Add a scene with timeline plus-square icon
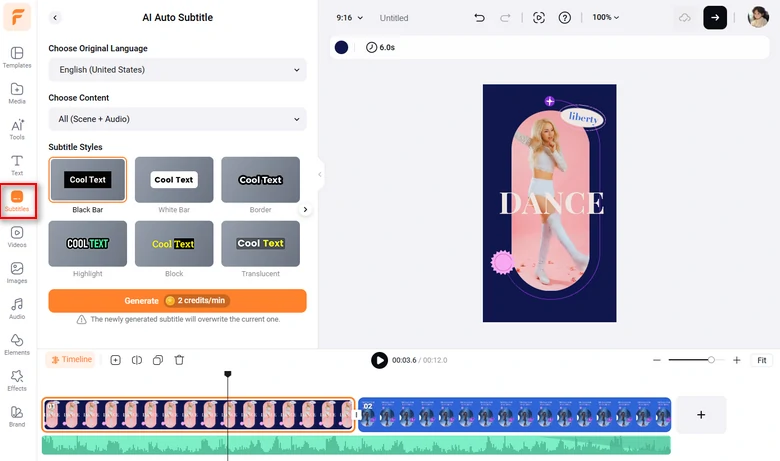This screenshot has width=780, height=461. tap(115, 360)
